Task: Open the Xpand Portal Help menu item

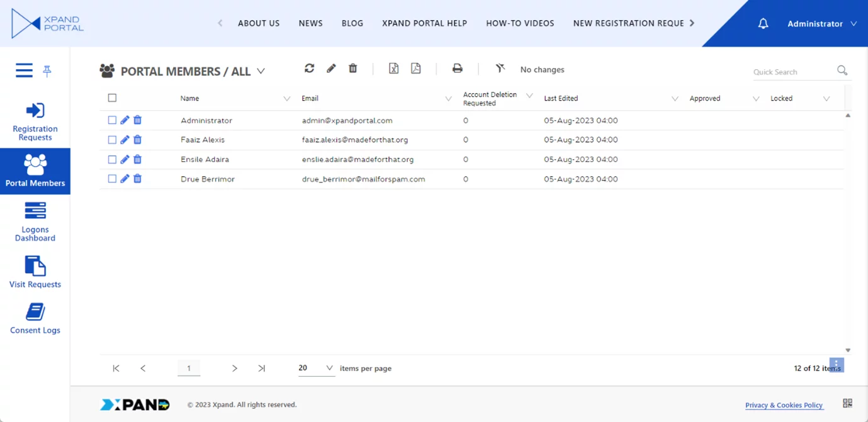Action: (424, 23)
